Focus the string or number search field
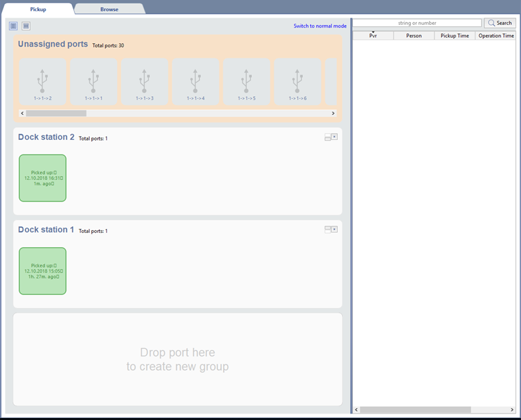The height and width of the screenshot is (420, 521). pos(417,23)
